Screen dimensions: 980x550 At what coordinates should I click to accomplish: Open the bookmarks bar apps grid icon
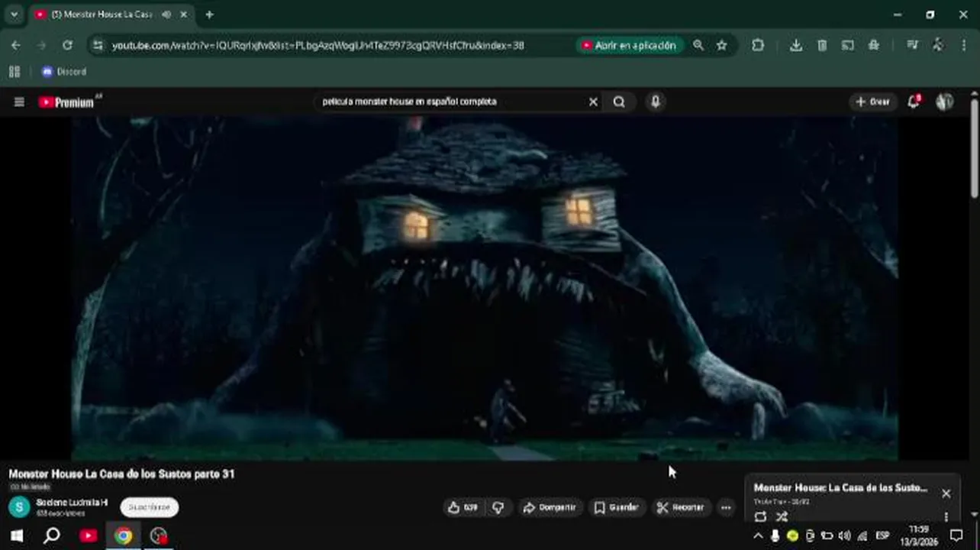pyautogui.click(x=14, y=72)
